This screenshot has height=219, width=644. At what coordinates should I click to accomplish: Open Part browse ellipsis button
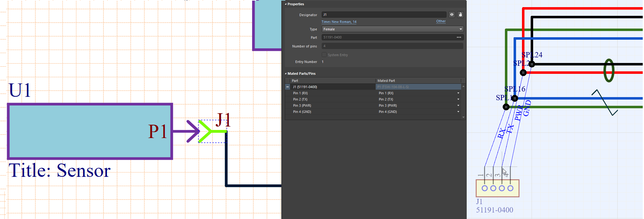(459, 37)
